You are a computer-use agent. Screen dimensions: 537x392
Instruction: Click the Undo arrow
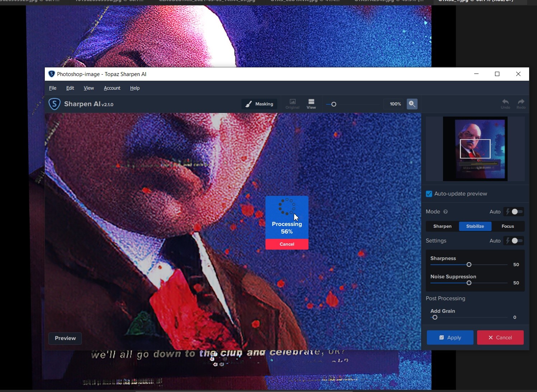click(x=505, y=104)
